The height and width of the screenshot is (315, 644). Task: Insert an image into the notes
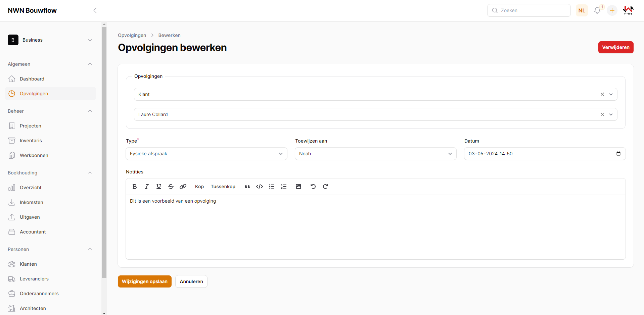click(x=298, y=187)
